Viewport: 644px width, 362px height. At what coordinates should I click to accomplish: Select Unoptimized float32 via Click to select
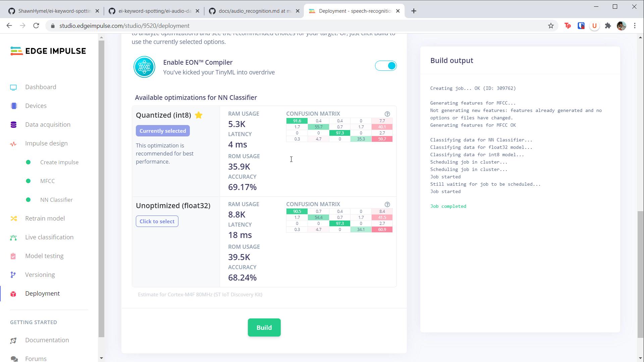pyautogui.click(x=157, y=222)
